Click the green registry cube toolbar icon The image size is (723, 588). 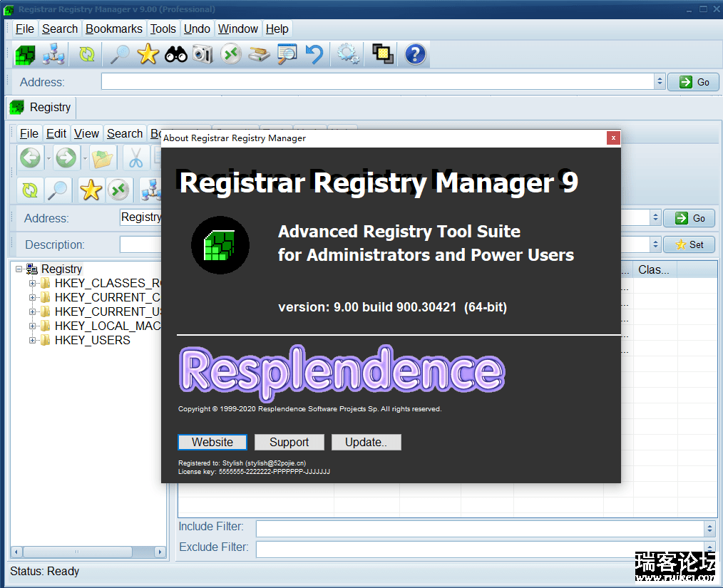click(25, 55)
